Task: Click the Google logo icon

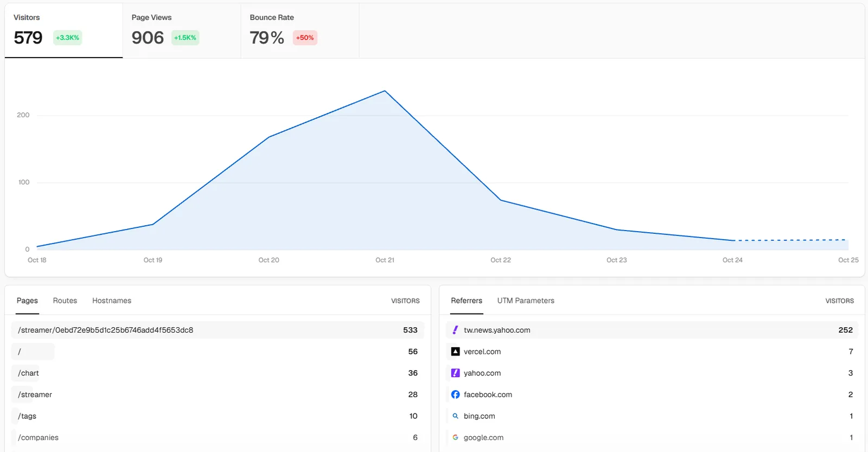Action: coord(455,437)
